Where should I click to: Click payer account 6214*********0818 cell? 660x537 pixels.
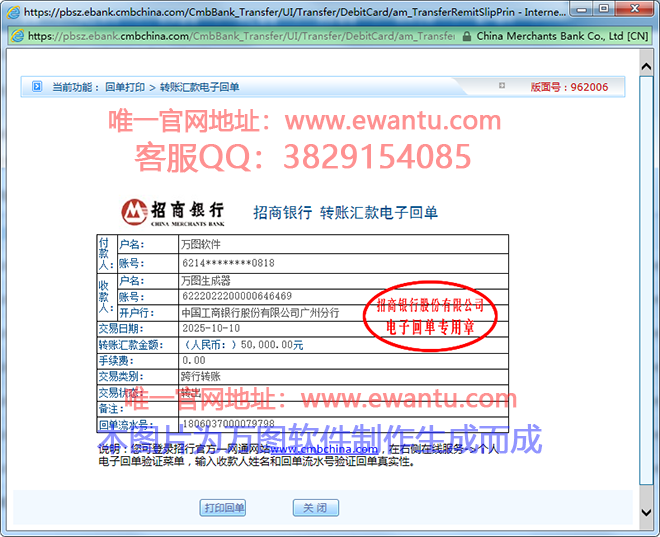coord(343,263)
